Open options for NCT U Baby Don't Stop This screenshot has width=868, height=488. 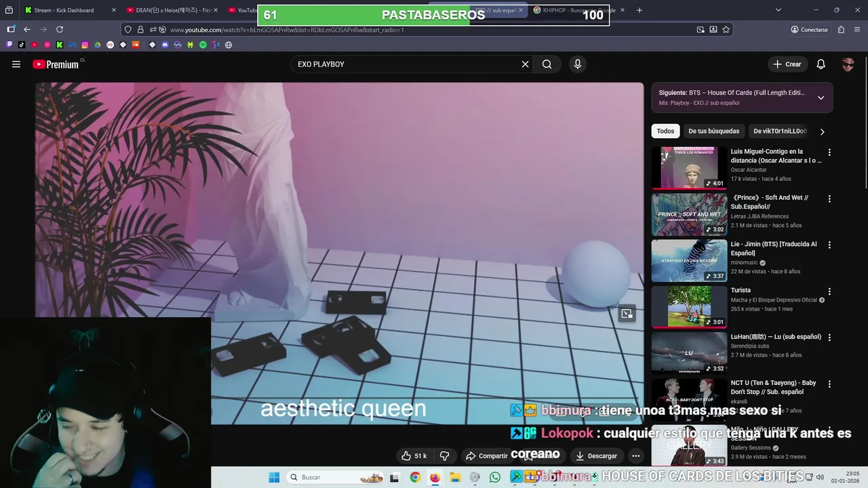pos(829,384)
